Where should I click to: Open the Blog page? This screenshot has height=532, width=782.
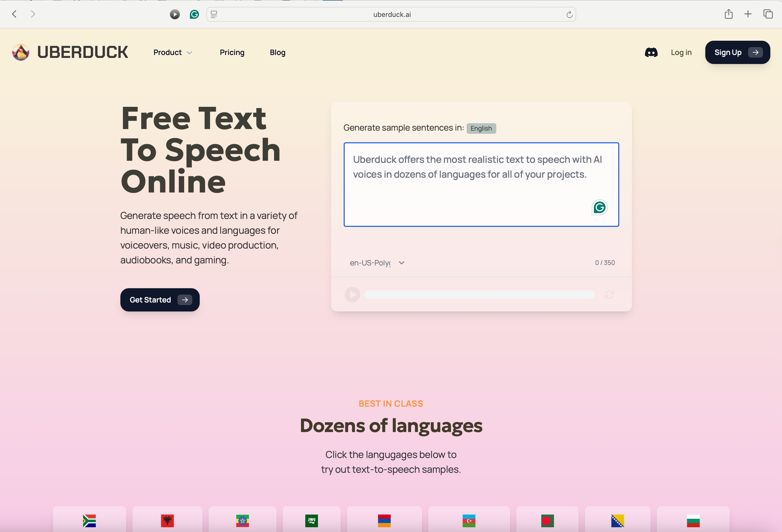pos(277,52)
